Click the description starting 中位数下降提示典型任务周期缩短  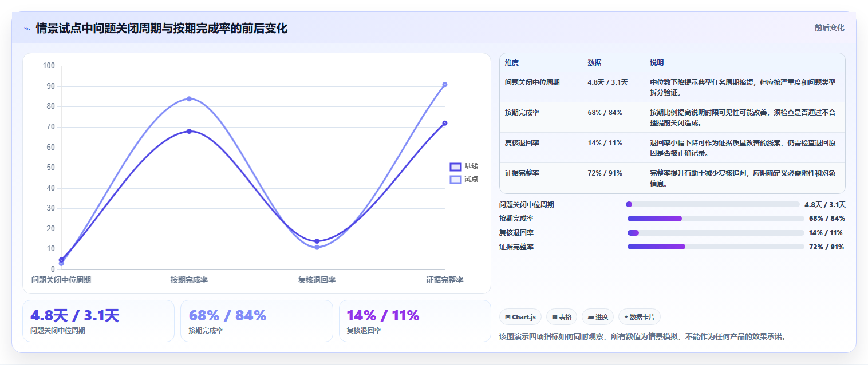click(x=743, y=88)
